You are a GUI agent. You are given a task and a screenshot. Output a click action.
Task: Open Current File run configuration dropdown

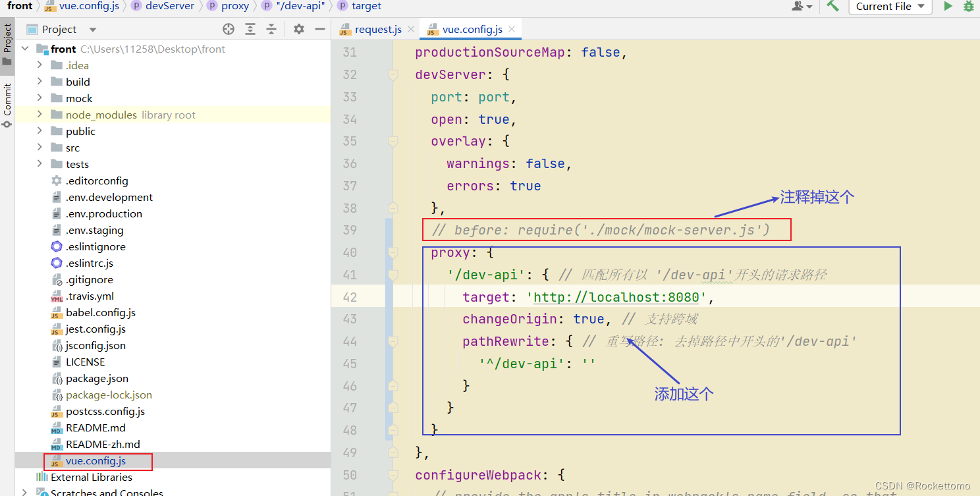coord(890,6)
